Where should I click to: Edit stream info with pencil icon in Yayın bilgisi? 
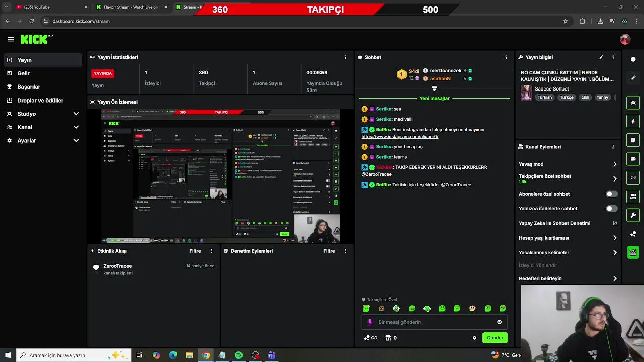[601, 57]
